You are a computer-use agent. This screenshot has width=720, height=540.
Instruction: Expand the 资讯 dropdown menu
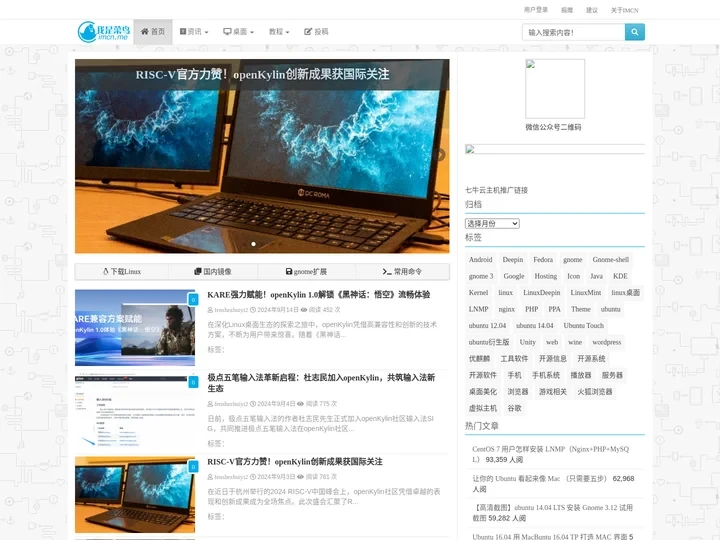click(x=194, y=32)
